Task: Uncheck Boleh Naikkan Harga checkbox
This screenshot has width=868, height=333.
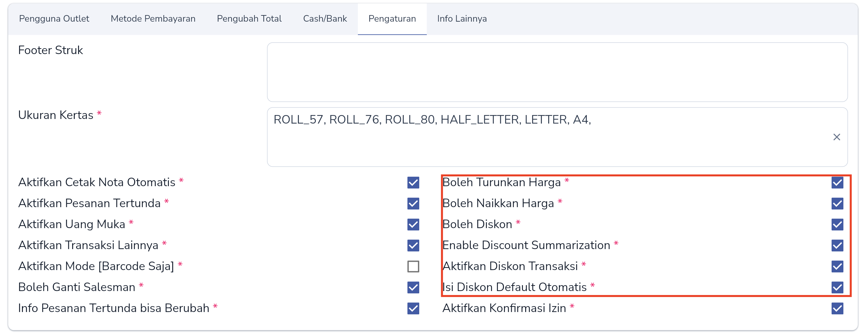Action: pyautogui.click(x=837, y=203)
